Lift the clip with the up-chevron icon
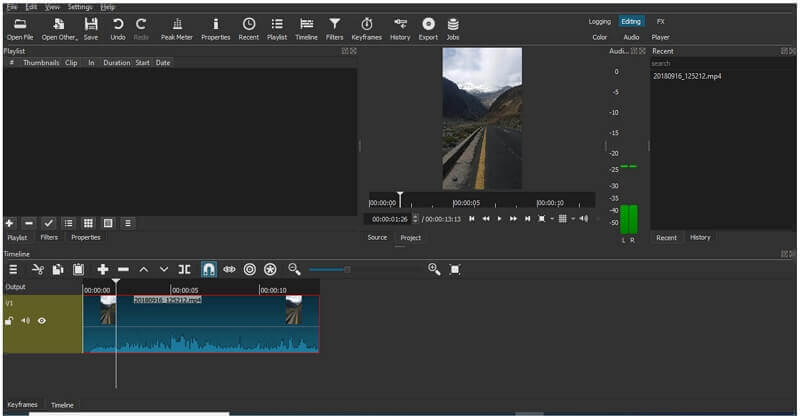Screen dimensions: 800x419 coord(144,269)
